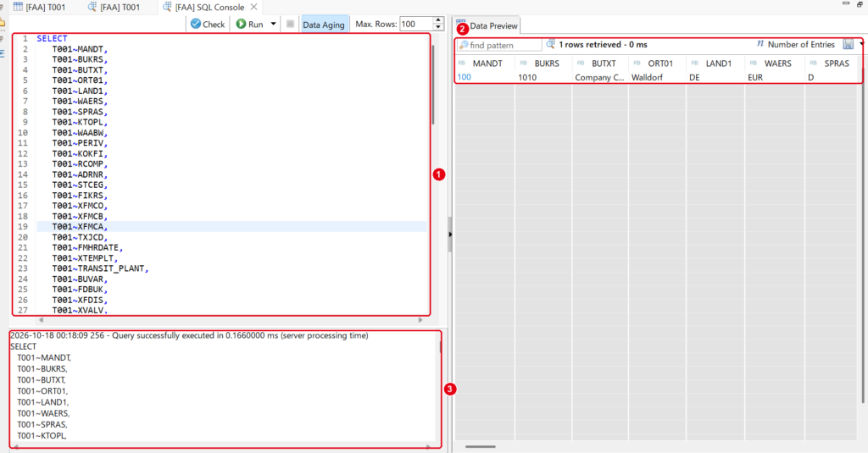Click the '1 rows retrieved - 0 ms' status text
The image size is (868, 453).
[x=603, y=45]
